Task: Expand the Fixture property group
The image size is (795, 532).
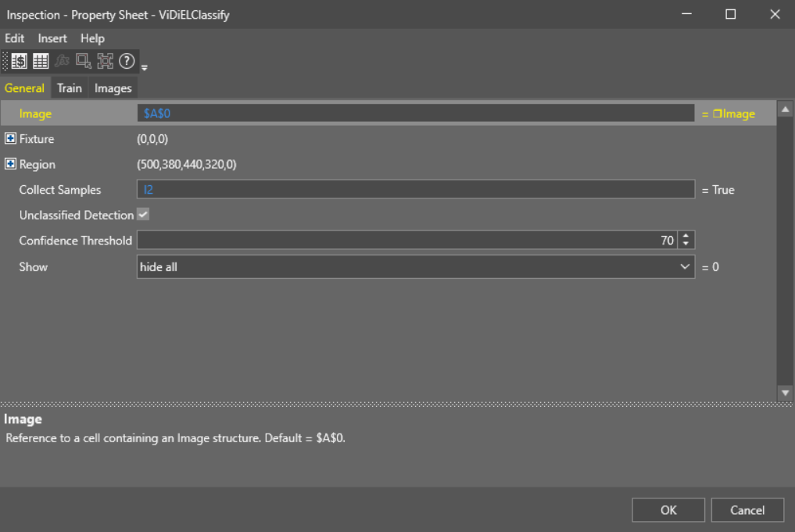Action: [x=11, y=139]
